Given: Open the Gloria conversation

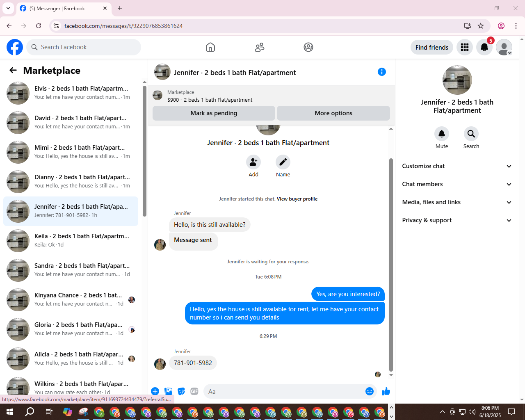Looking at the screenshot, I should point(71,329).
